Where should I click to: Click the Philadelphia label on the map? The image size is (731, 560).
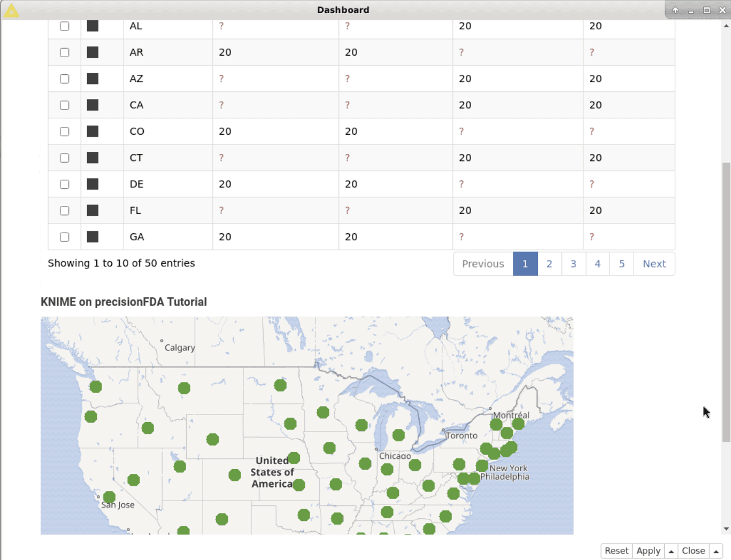pyautogui.click(x=504, y=477)
